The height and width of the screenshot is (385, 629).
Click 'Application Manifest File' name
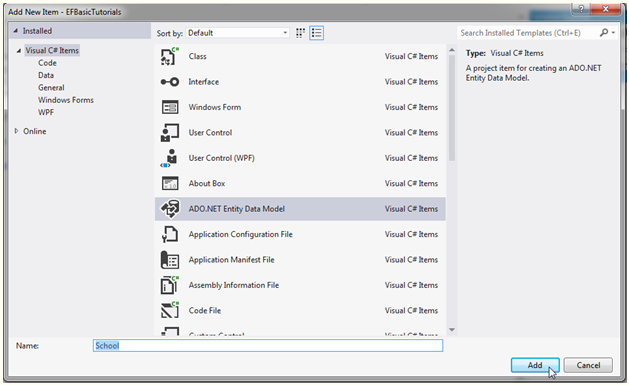pos(231,260)
